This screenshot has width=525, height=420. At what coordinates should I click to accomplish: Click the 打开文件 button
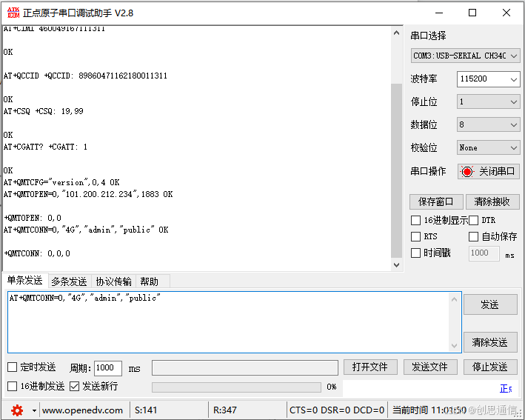click(370, 367)
